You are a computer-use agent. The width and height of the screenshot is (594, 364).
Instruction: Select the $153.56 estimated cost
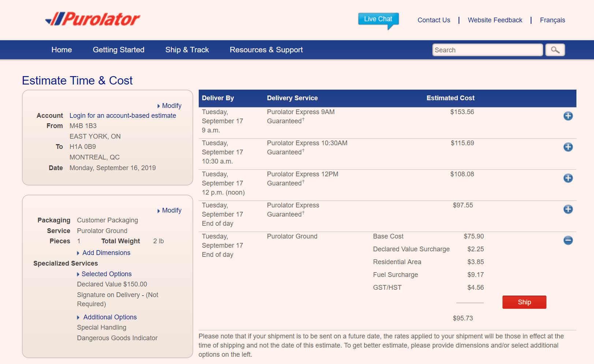[x=462, y=112]
